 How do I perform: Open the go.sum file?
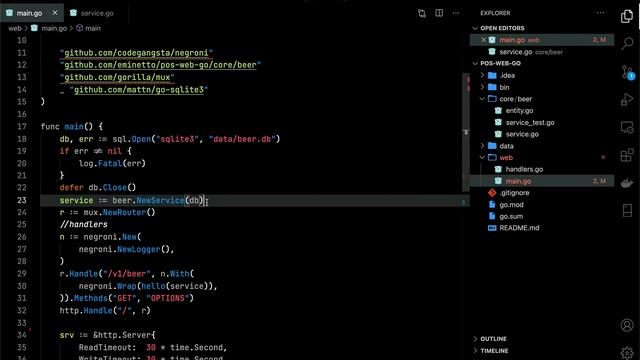pyautogui.click(x=511, y=217)
